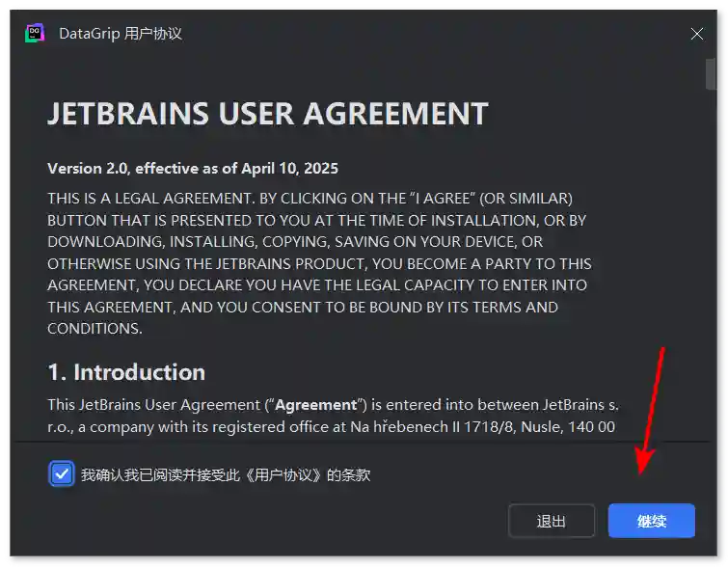
Task: Click the 我确认我已阅读并接受 checkbox label text
Action: click(154, 474)
